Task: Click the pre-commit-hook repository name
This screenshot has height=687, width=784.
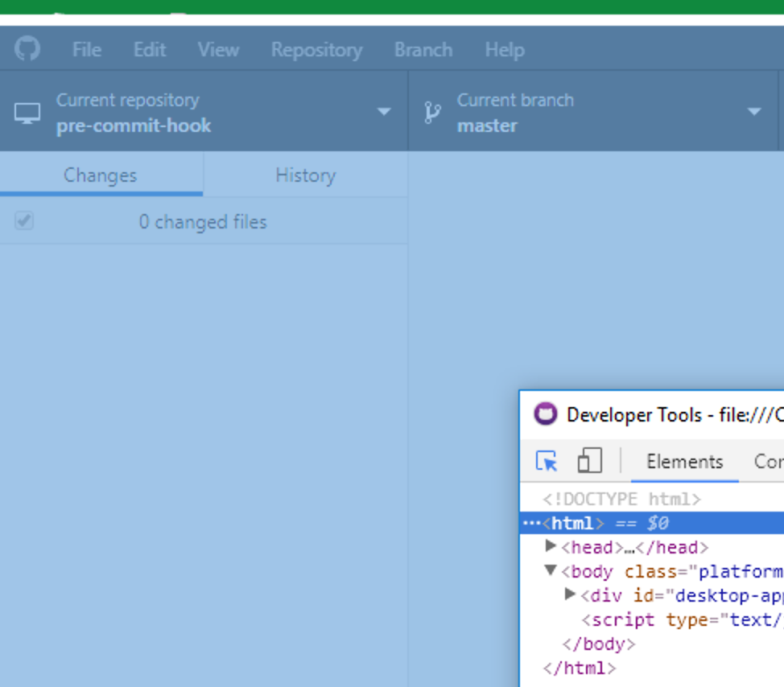Action: coord(134,125)
